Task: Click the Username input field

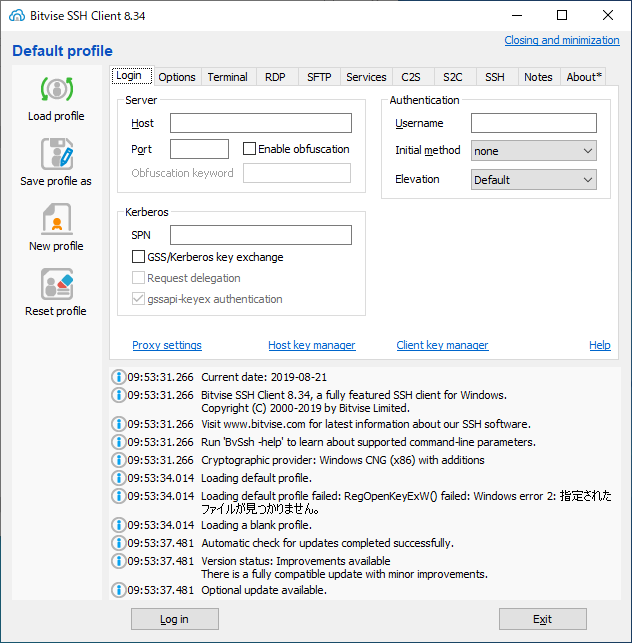Action: point(534,123)
